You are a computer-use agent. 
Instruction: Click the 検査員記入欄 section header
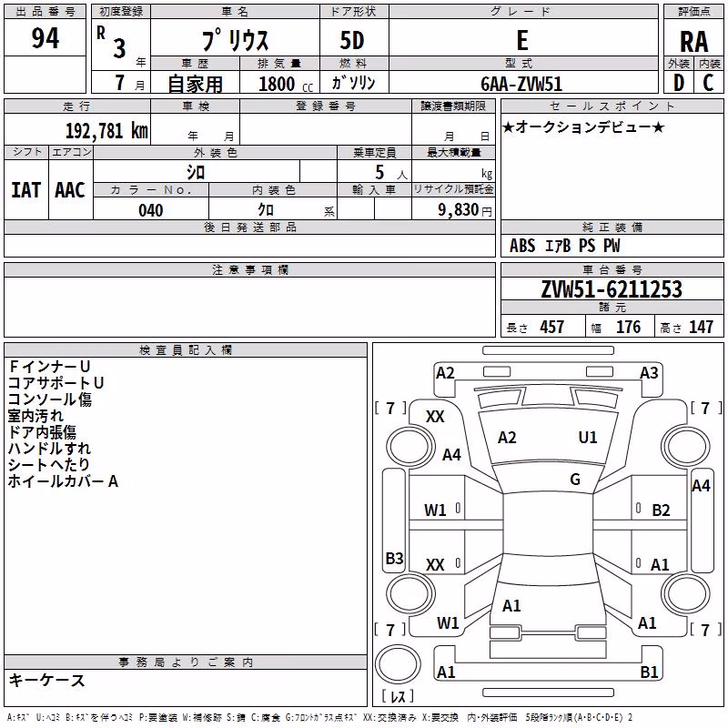186,349
